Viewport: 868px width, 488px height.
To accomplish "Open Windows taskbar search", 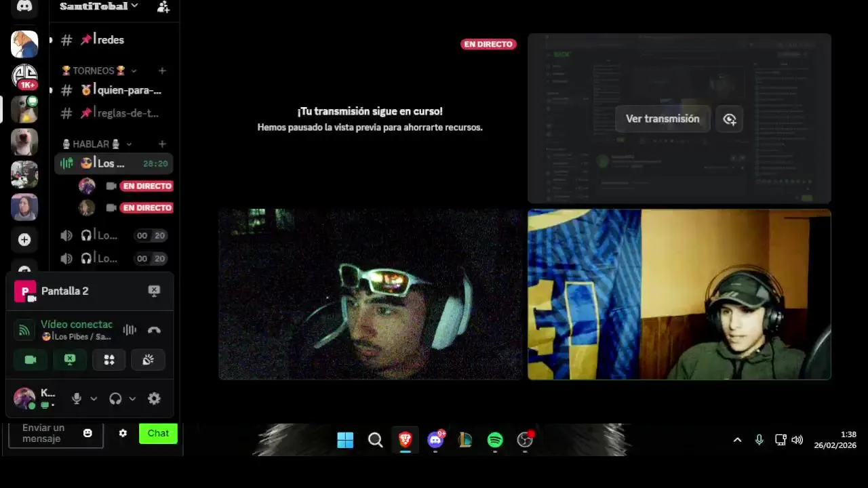I will 375,441.
